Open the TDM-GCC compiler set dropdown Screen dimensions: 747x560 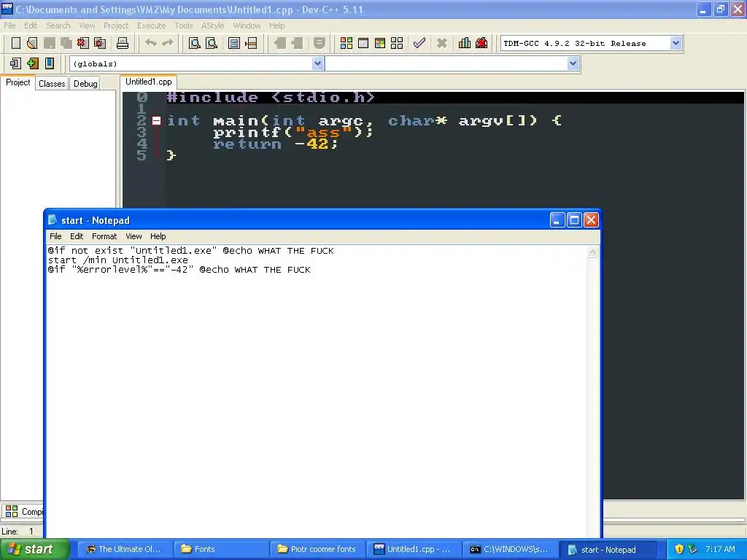point(676,43)
